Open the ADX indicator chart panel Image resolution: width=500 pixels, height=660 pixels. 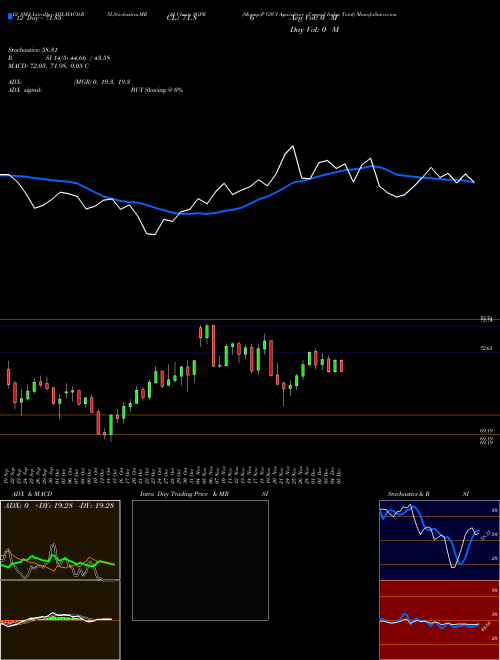(60, 540)
